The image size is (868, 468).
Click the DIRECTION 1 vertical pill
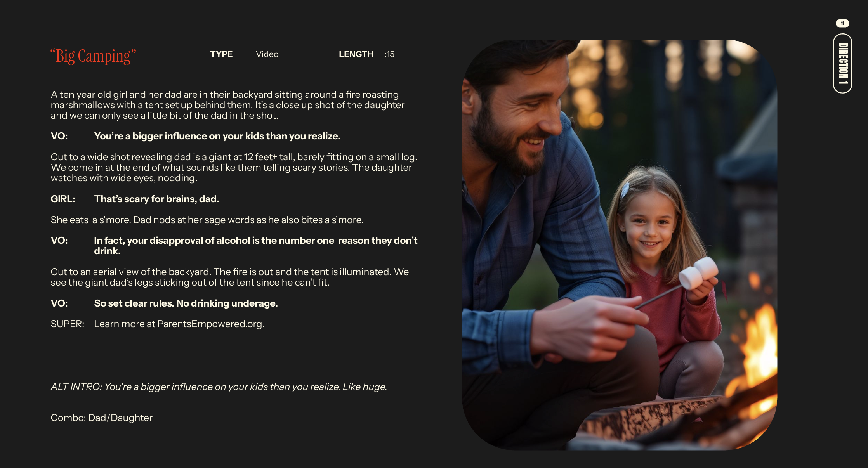(842, 64)
